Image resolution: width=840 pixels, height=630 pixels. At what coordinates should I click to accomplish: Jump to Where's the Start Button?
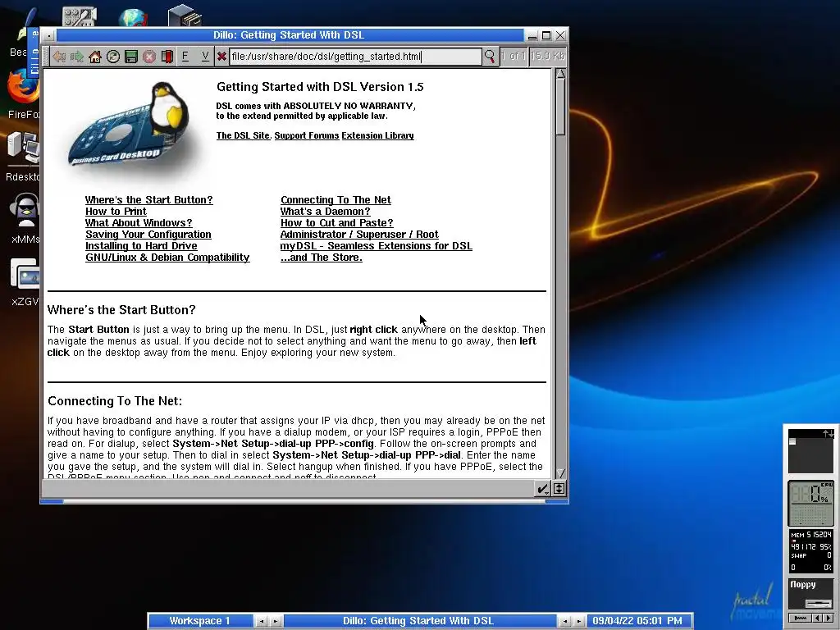(149, 200)
